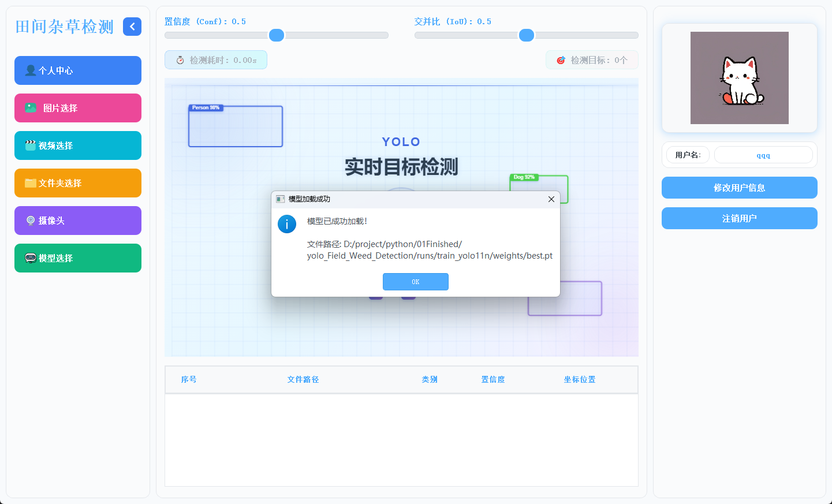Viewport: 832px width, 504px height.
Task: Open 模型选择 model selection
Action: tap(78, 258)
